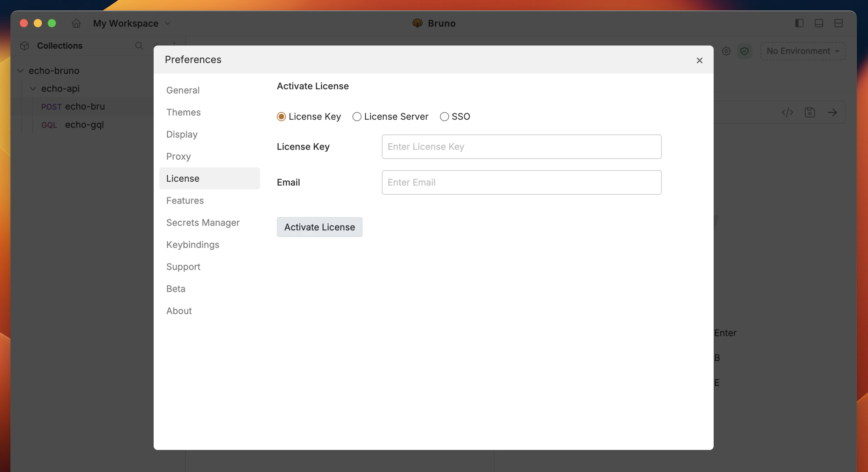The width and height of the screenshot is (868, 472).
Task: Select the GQL echo-gql request
Action: click(x=84, y=125)
